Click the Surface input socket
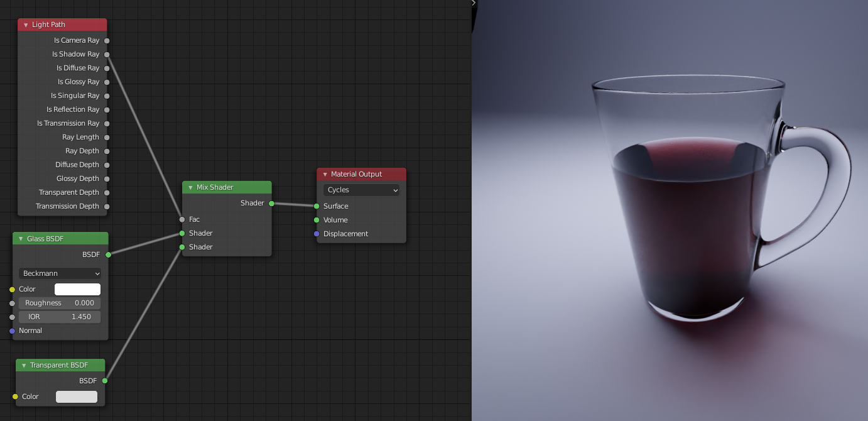868x421 pixels. pyautogui.click(x=317, y=206)
